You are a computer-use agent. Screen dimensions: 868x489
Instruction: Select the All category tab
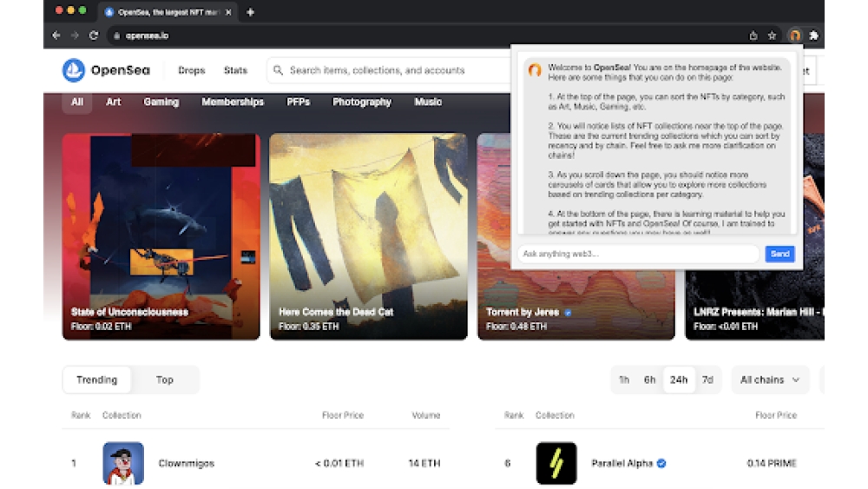(x=77, y=102)
